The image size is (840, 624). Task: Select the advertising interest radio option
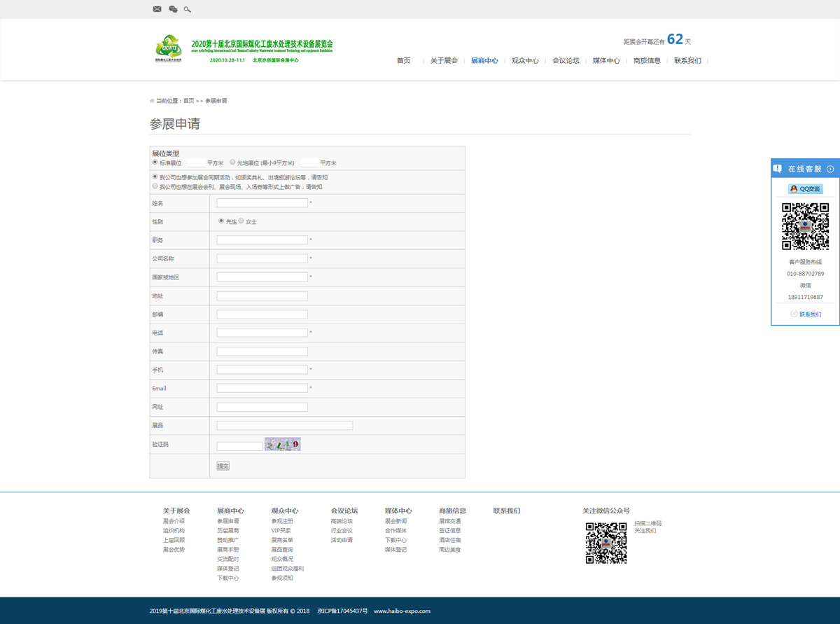point(155,186)
